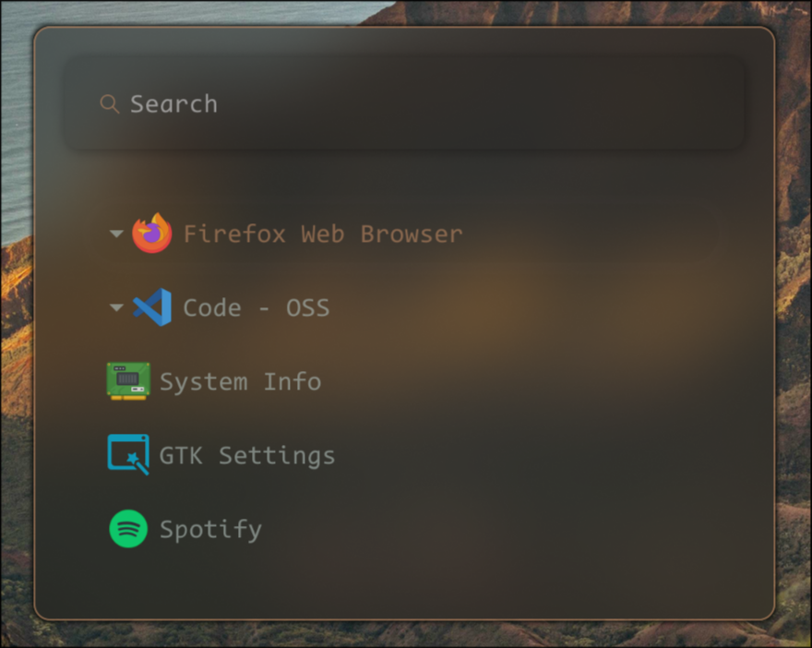Launch Spotify using its green icon

click(128, 529)
